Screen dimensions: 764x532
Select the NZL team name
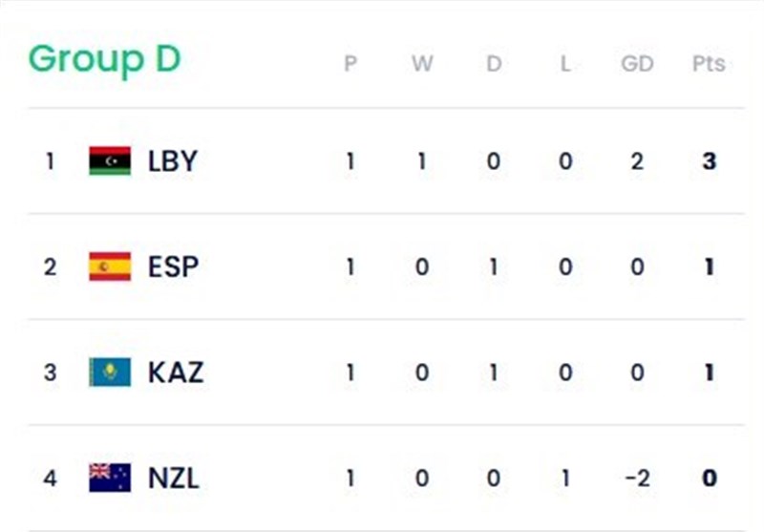coord(174,477)
